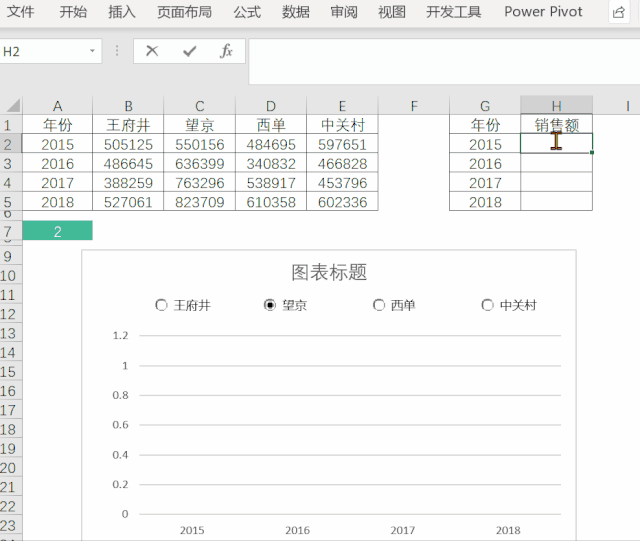Click cell with value 823709
Image resolution: width=640 pixels, height=541 pixels.
(200, 201)
